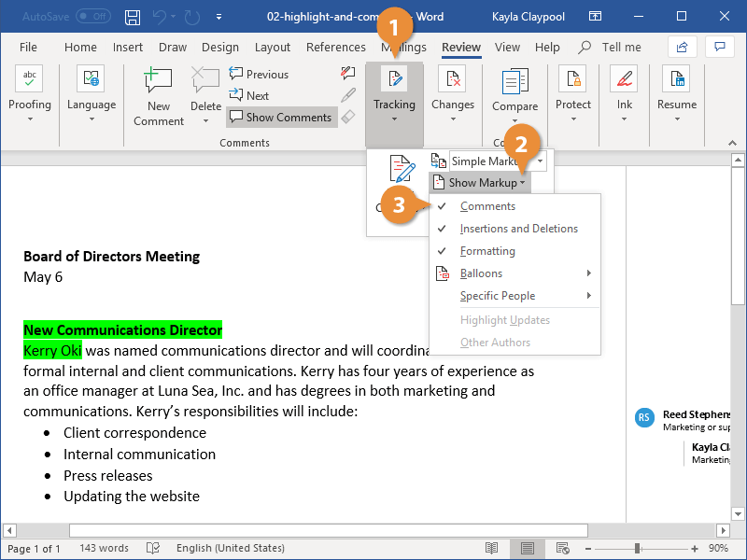
Task: Uncheck the Formatting markup option
Action: (487, 251)
